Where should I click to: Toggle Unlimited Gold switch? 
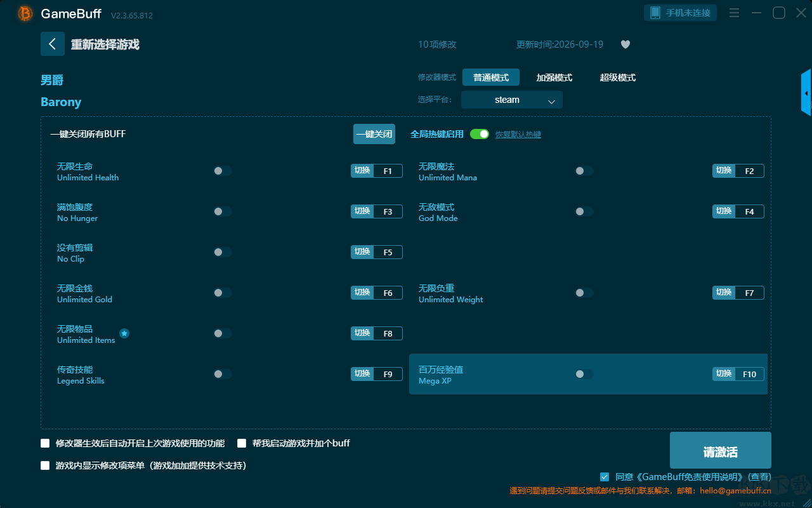coord(223,293)
